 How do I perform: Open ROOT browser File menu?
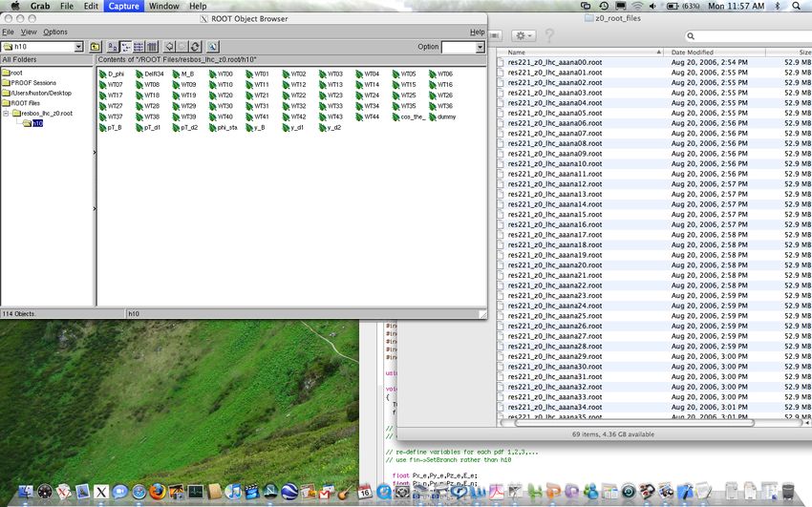point(8,32)
